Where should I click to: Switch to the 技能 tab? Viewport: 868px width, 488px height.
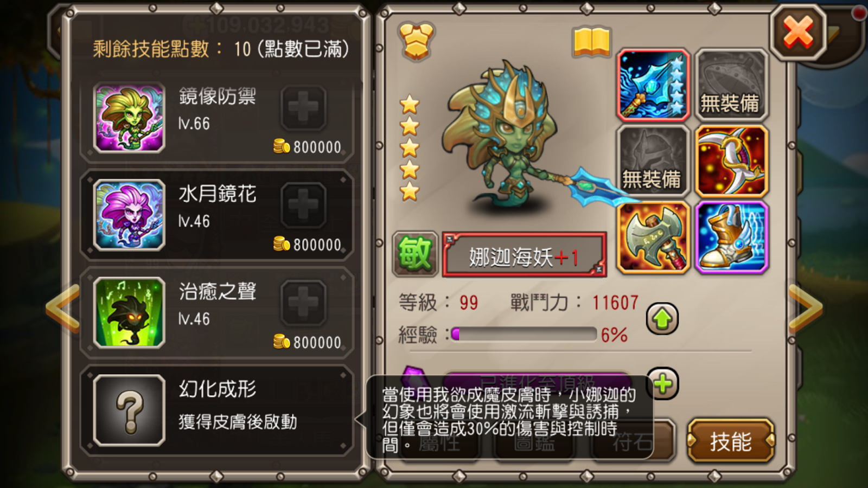(x=731, y=441)
